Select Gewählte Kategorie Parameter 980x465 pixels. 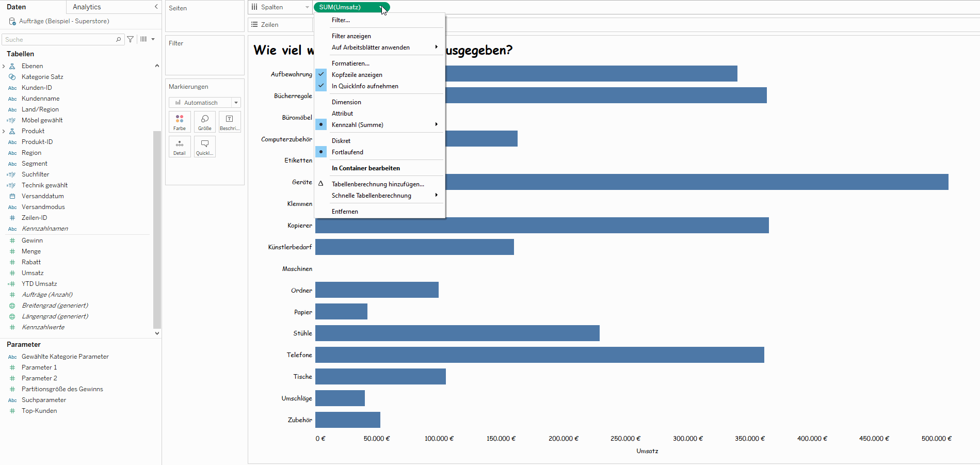65,357
